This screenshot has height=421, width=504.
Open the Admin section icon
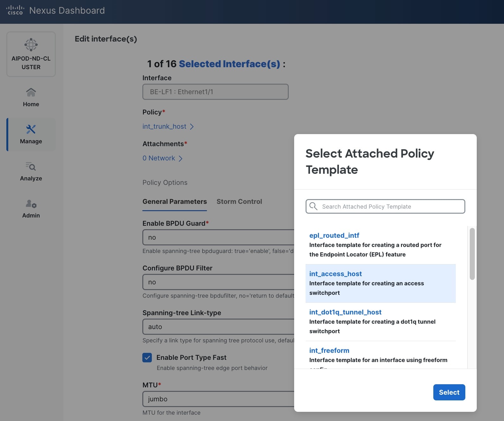[31, 204]
